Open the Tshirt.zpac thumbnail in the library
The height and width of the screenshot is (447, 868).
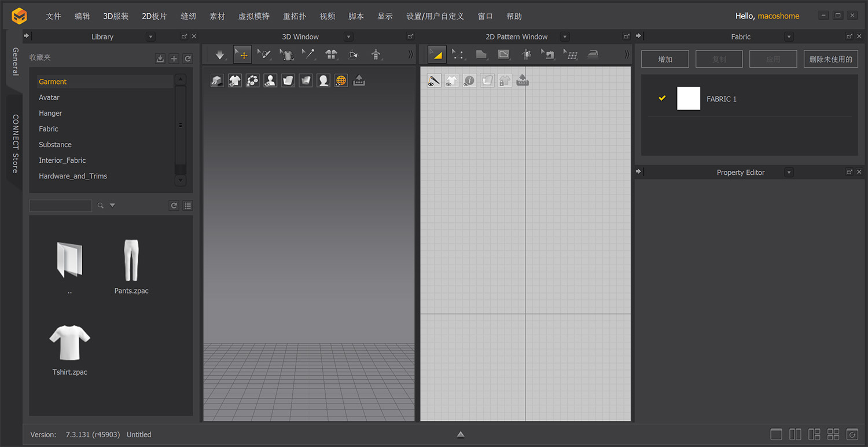(x=69, y=343)
